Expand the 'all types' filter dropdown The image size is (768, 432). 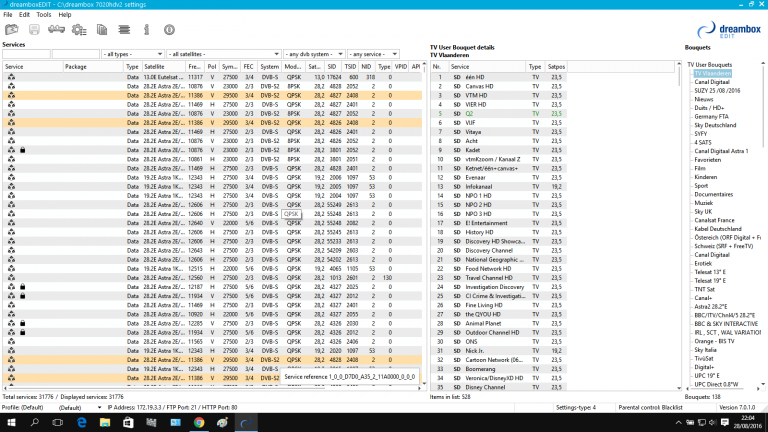tap(133, 54)
